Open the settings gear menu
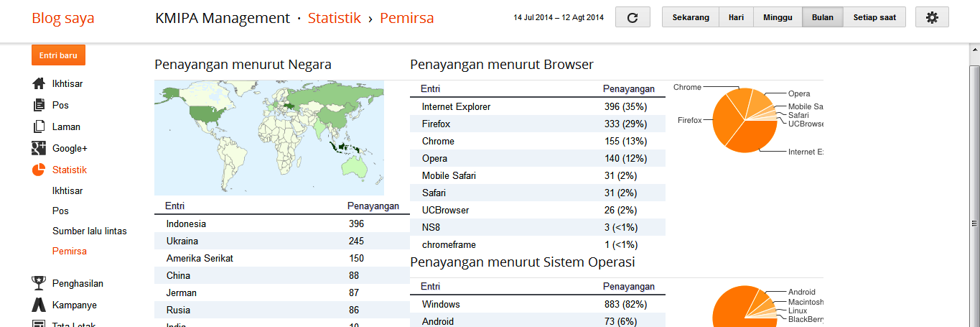The image size is (980, 327). tap(932, 17)
